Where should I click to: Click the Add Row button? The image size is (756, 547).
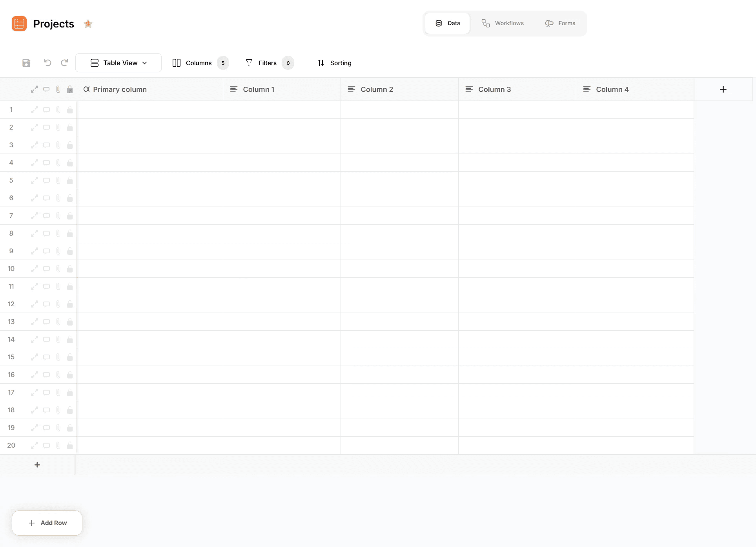click(x=47, y=523)
